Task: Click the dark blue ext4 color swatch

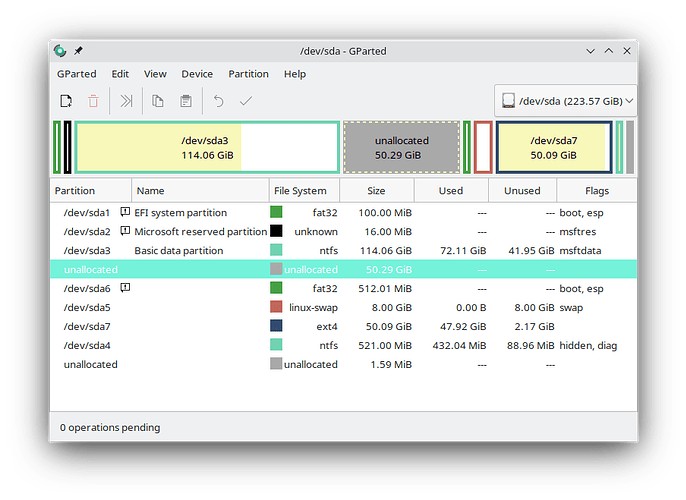Action: click(x=276, y=325)
